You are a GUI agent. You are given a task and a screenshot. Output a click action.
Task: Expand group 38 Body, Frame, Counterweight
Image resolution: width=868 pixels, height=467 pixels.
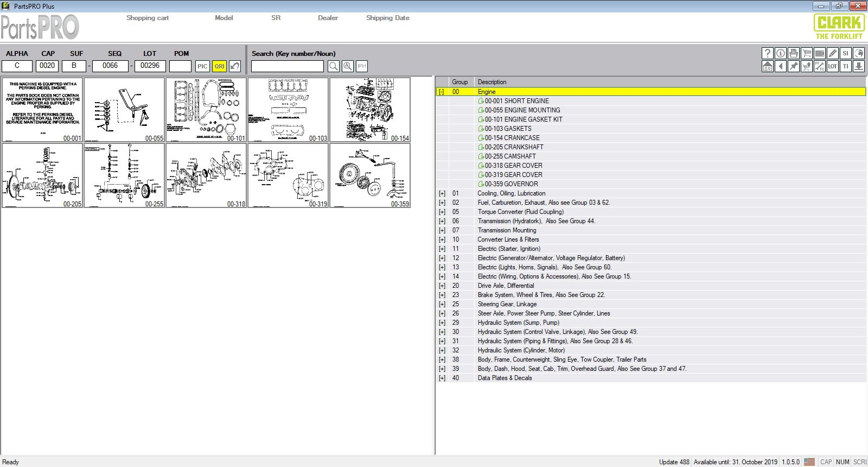442,360
